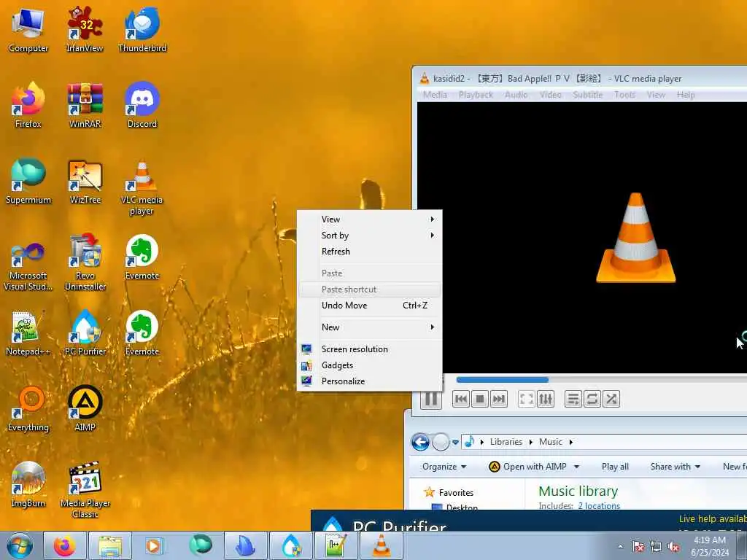Open Firefox from the taskbar
747x560 pixels.
click(65, 545)
